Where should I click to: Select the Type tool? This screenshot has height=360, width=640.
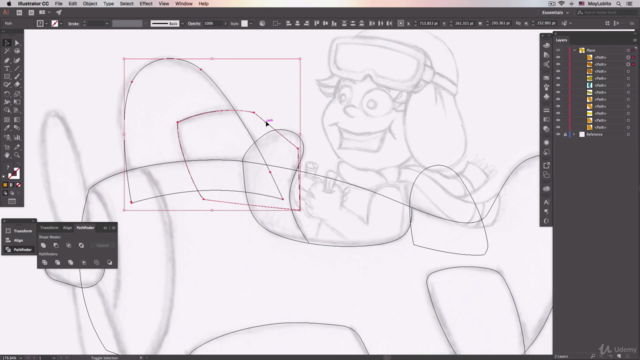(x=7, y=69)
